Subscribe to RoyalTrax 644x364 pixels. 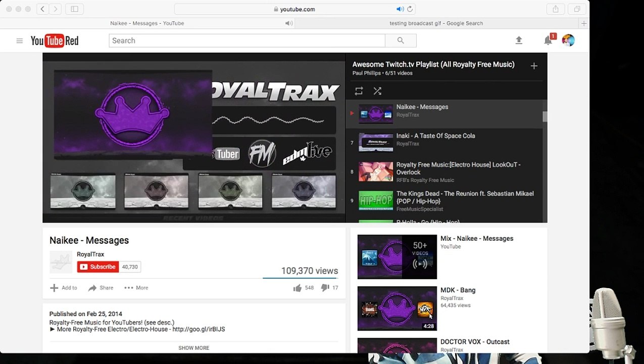point(98,267)
